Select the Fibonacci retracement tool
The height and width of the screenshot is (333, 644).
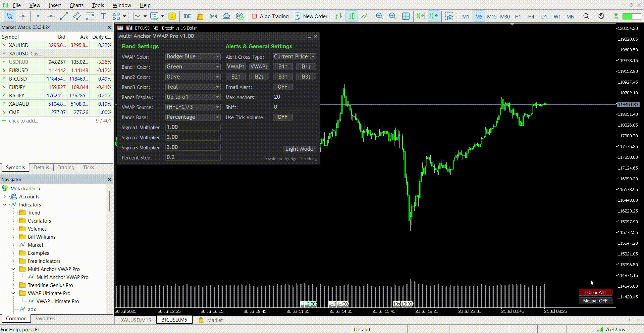[90, 16]
